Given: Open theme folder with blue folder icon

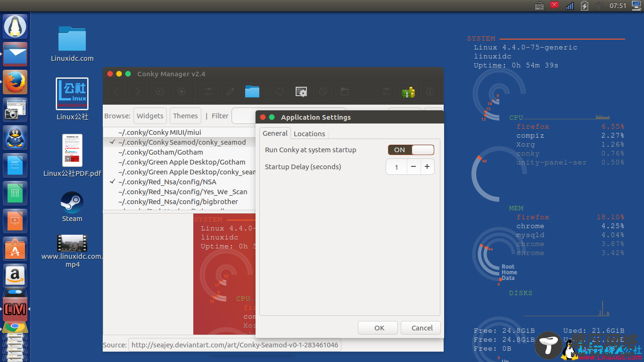Looking at the screenshot, I should point(252,91).
